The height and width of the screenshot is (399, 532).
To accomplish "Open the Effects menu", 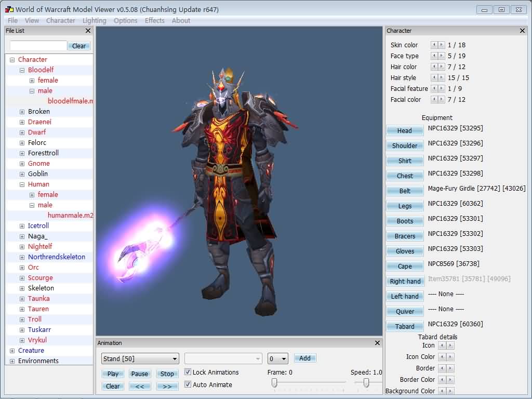I will coord(155,20).
